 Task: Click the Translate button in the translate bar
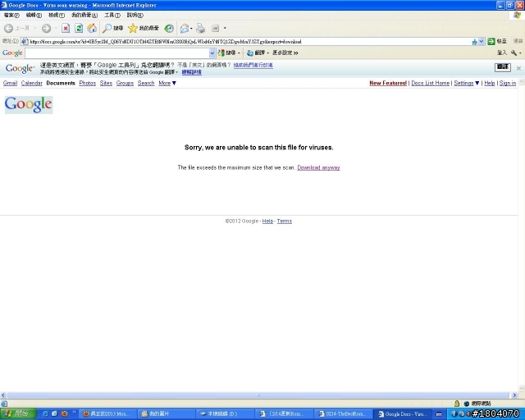[503, 67]
